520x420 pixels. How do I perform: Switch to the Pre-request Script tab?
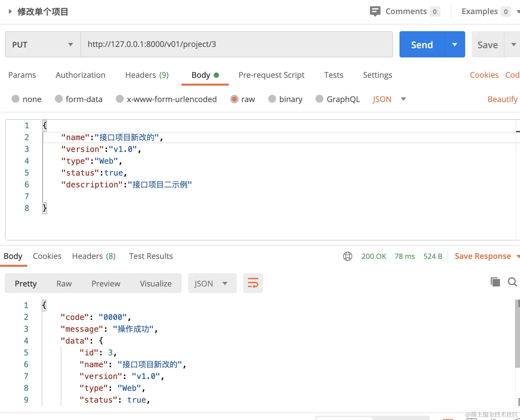(x=271, y=75)
